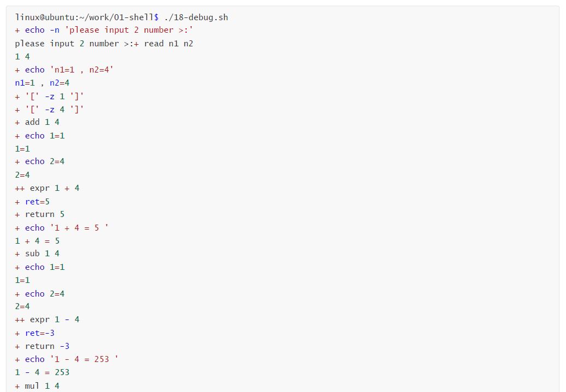Click the 'read n1 n2' text
566x392 pixels.
[169, 44]
